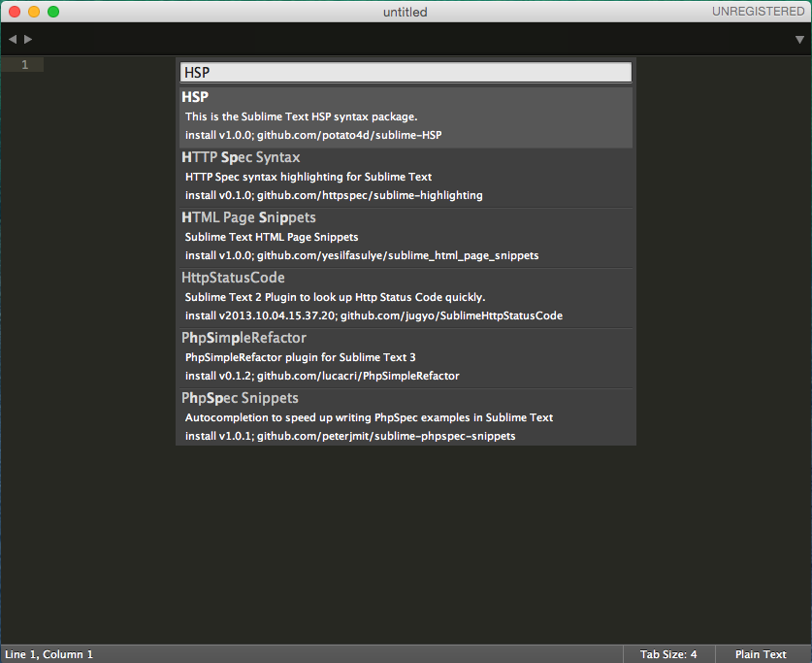The width and height of the screenshot is (812, 663).
Task: Open the Tab Size: 4 menu
Action: 668,654
